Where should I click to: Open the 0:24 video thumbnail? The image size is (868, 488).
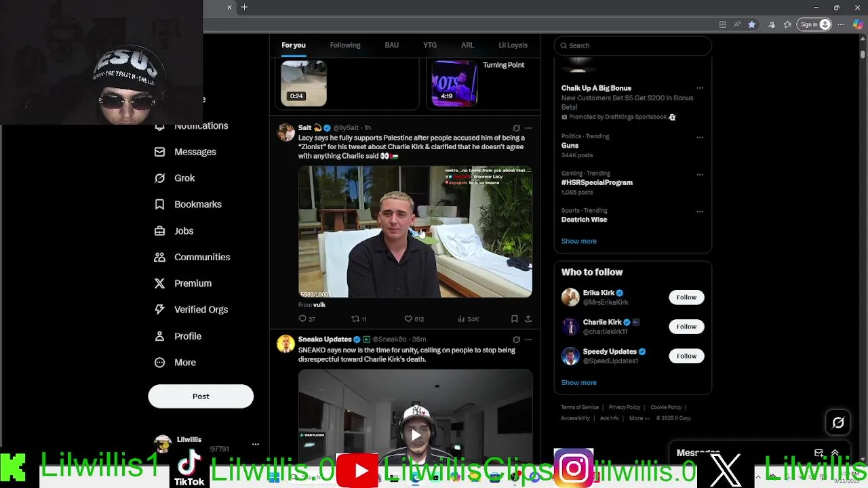[304, 83]
